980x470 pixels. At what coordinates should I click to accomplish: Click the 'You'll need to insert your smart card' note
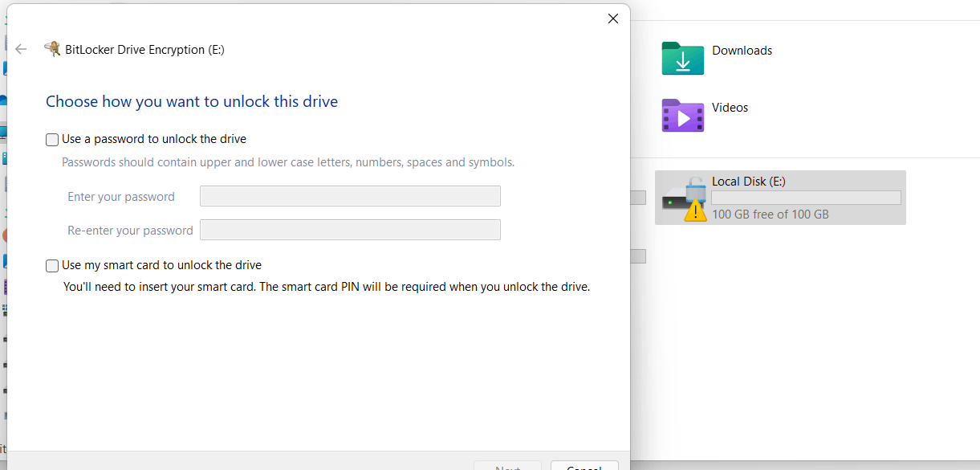click(327, 287)
